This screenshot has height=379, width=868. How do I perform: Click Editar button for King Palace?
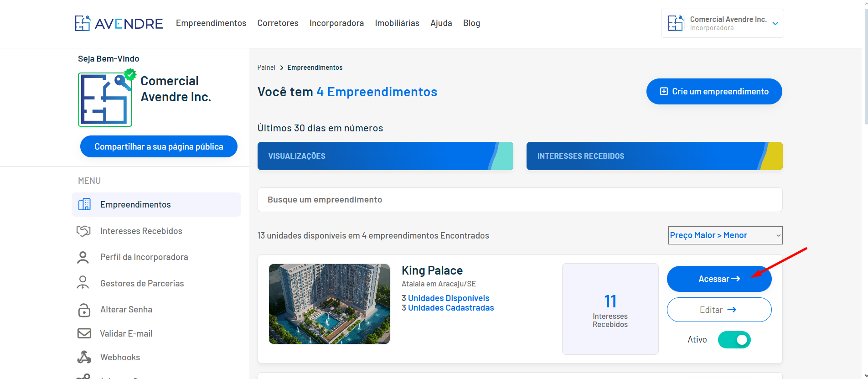pos(719,310)
